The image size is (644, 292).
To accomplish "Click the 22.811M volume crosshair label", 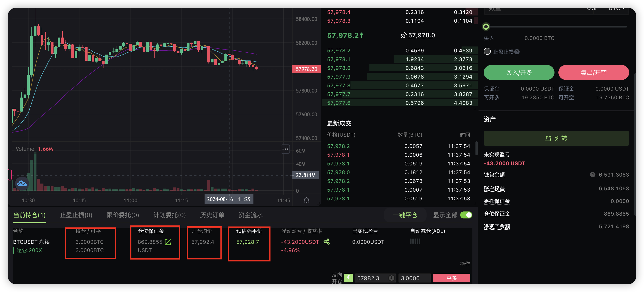I will [x=305, y=175].
